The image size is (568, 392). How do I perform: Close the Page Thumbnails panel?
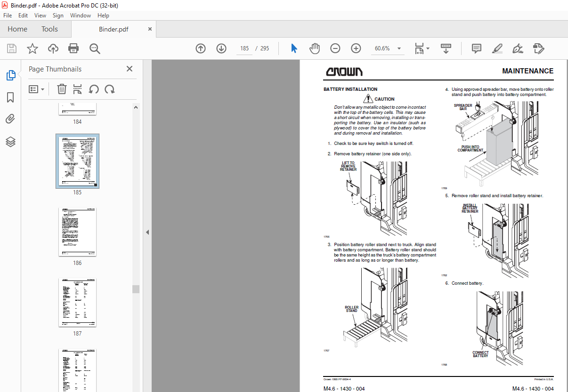[x=130, y=69]
